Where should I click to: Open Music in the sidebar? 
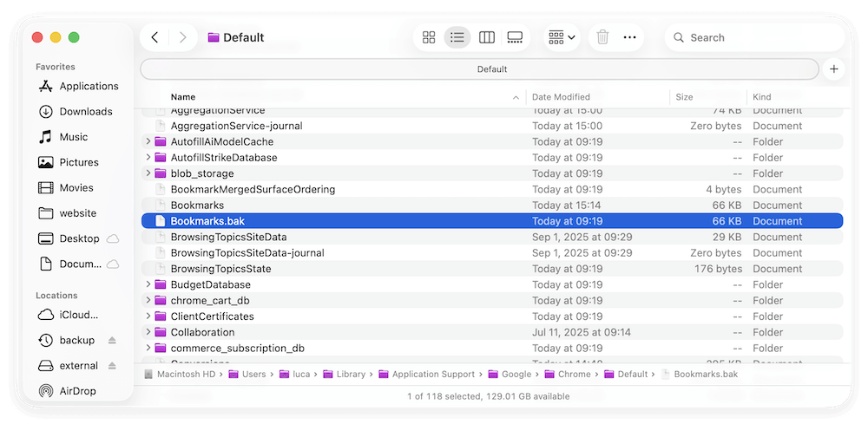point(62,137)
